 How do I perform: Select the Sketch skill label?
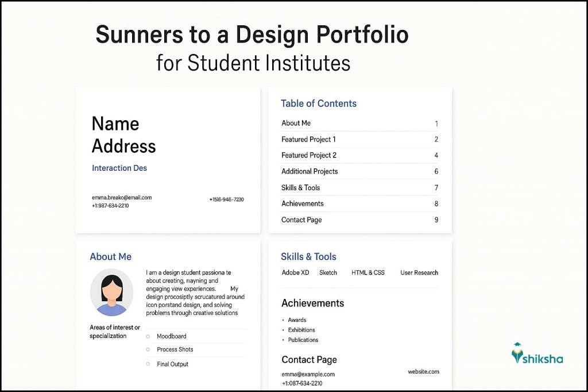328,272
